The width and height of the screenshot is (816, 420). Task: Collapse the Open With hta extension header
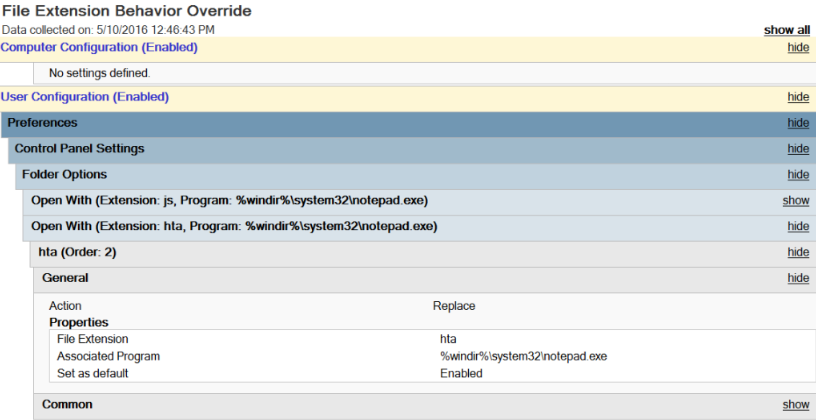point(233,226)
